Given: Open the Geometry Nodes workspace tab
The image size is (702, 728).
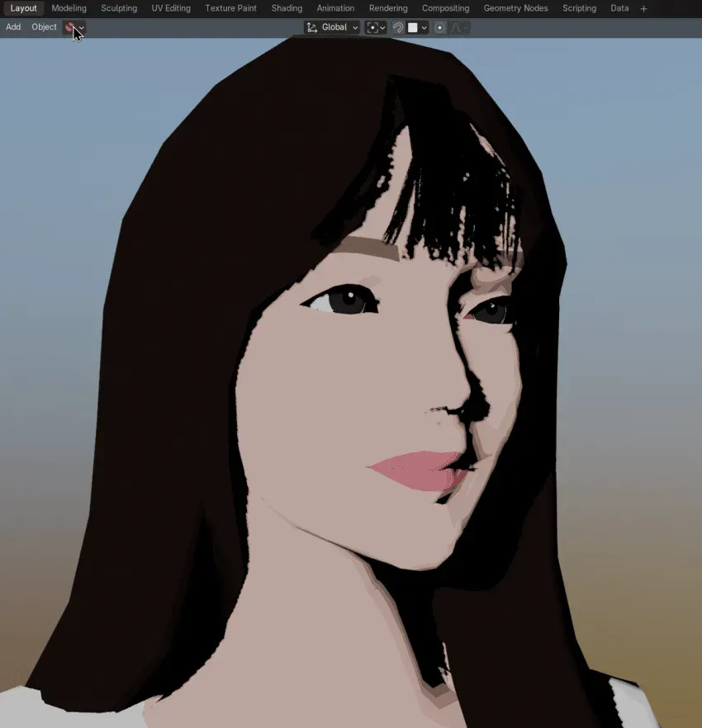Looking at the screenshot, I should coord(515,8).
